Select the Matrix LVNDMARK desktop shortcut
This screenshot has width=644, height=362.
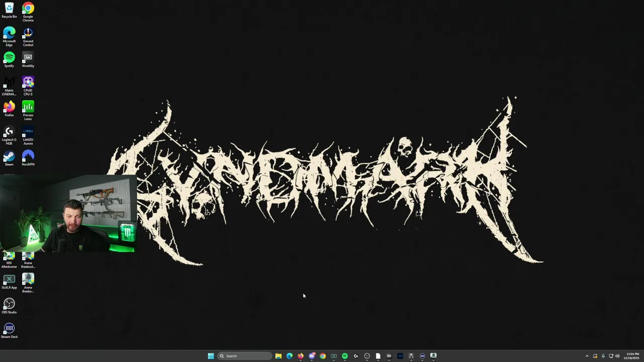(x=9, y=86)
